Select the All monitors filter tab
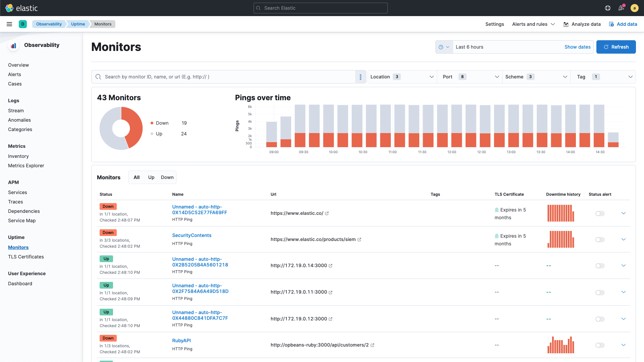This screenshot has width=644, height=362. [137, 177]
